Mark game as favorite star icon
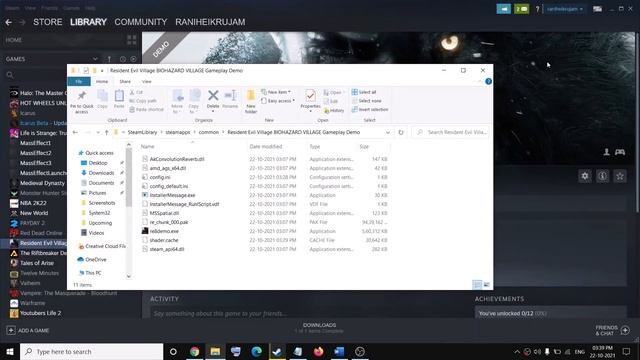640x360 pixels. coord(620,176)
